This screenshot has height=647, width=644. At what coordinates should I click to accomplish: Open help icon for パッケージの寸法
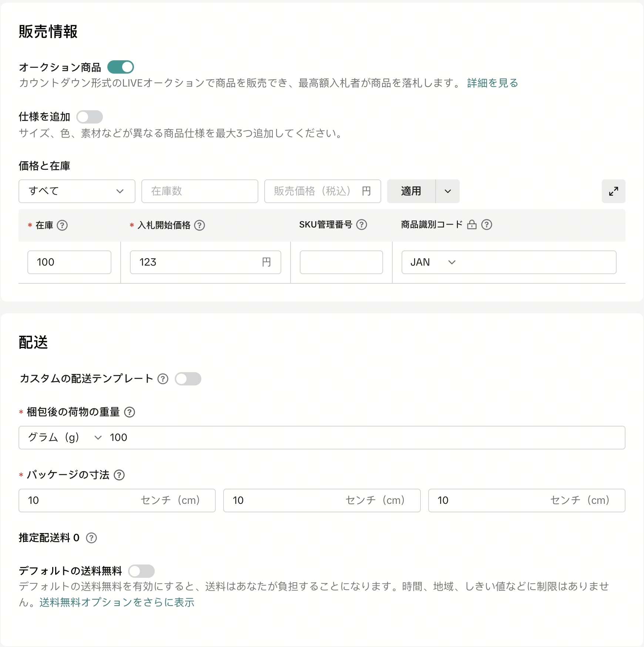pos(119,475)
